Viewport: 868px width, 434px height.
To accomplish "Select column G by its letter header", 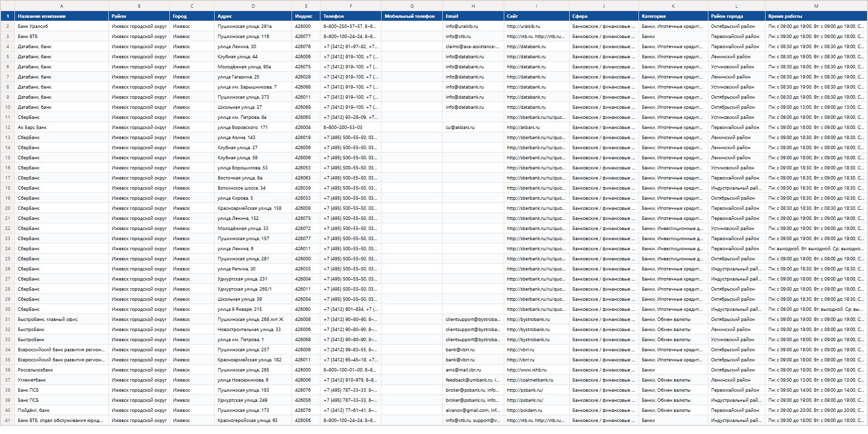I will (x=412, y=6).
